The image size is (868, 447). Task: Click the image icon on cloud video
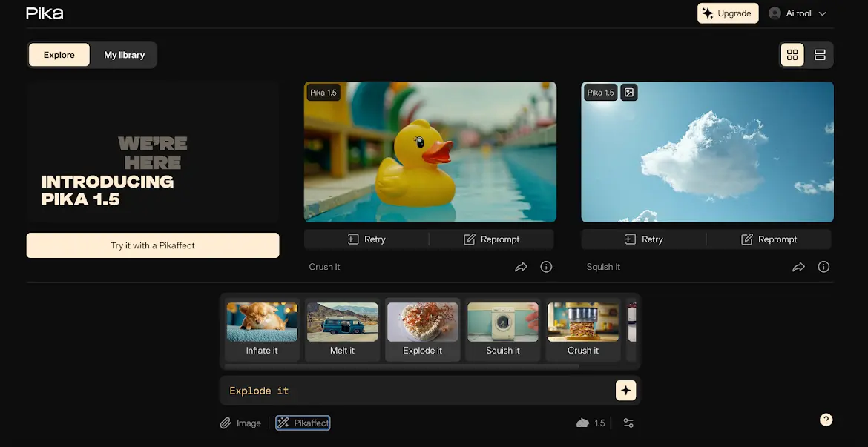[x=629, y=93]
